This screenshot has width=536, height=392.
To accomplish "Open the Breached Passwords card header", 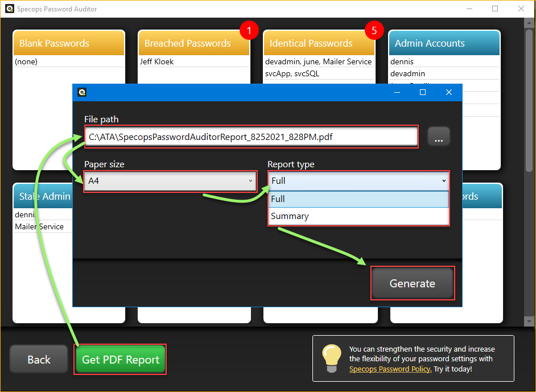I will (x=194, y=43).
